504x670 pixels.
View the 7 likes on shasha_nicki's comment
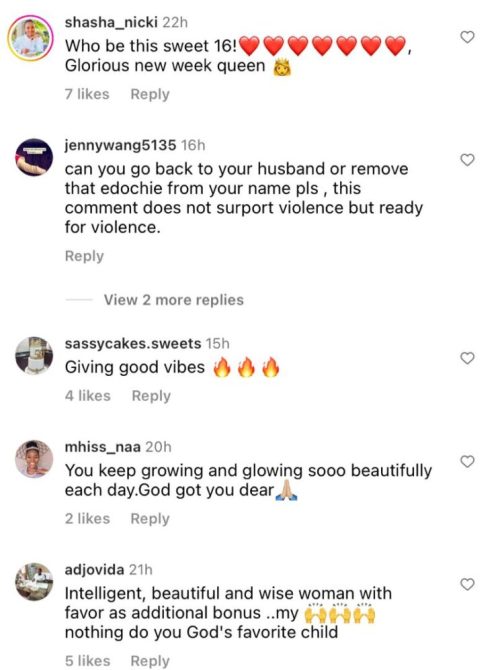coord(87,94)
